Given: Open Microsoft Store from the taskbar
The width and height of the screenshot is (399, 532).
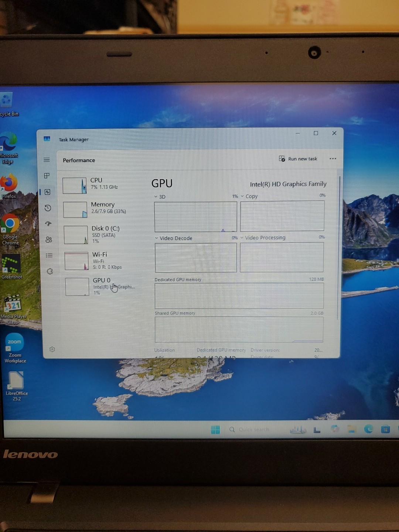Looking at the screenshot, I should 385,429.
